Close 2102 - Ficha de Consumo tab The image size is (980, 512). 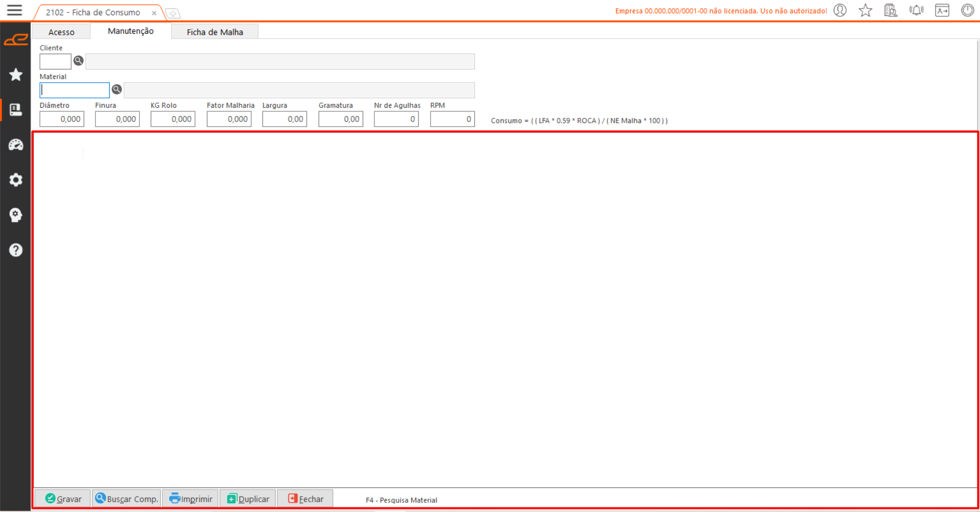pyautogui.click(x=154, y=13)
